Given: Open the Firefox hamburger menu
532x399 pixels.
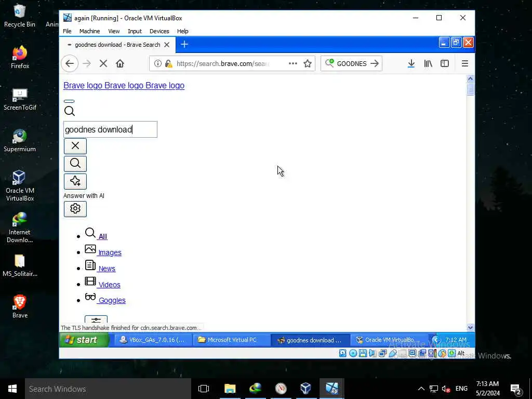Looking at the screenshot, I should [x=465, y=63].
